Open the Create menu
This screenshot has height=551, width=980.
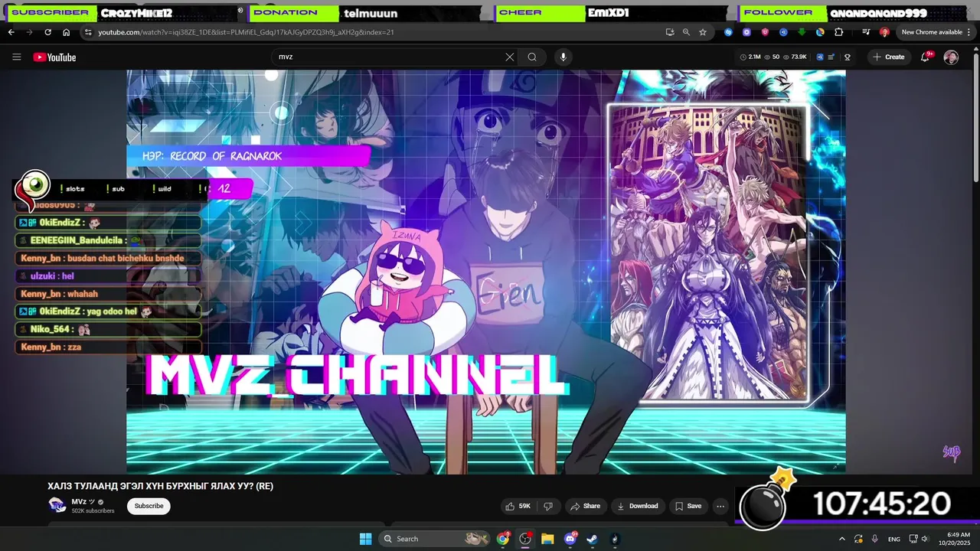(889, 57)
